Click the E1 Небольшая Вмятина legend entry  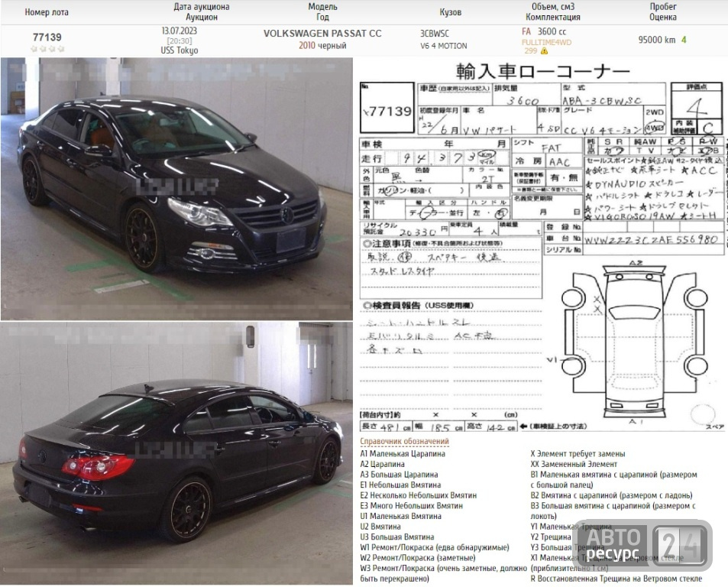pyautogui.click(x=400, y=485)
